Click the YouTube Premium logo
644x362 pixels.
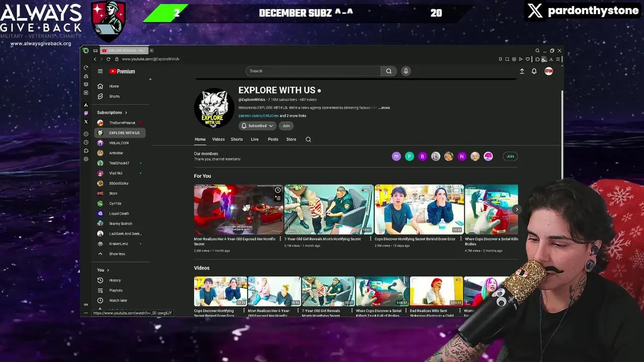122,71
